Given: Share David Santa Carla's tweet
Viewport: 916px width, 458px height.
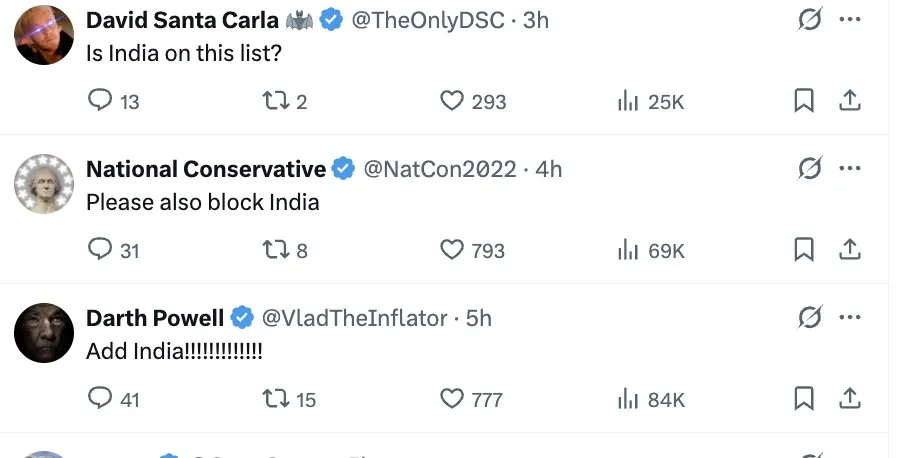Looking at the screenshot, I should click(849, 101).
